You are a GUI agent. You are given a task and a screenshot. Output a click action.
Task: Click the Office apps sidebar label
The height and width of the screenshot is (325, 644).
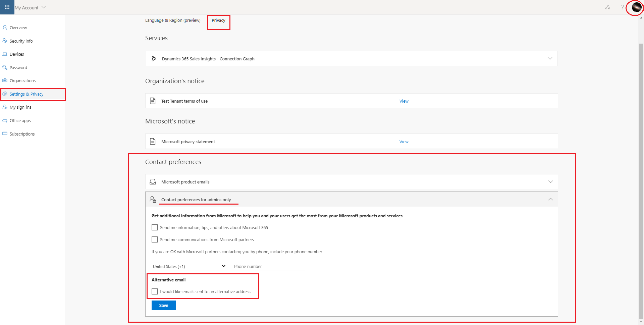20,120
